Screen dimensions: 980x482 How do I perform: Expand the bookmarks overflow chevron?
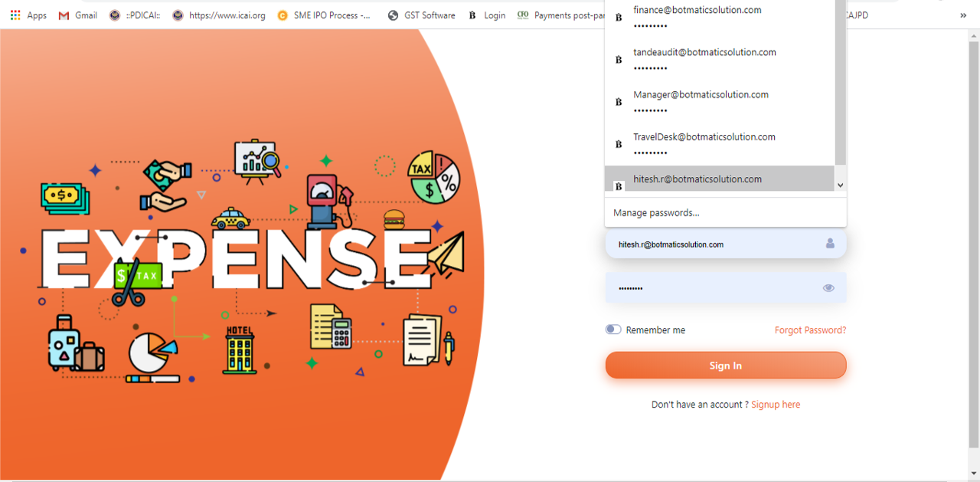click(x=962, y=15)
